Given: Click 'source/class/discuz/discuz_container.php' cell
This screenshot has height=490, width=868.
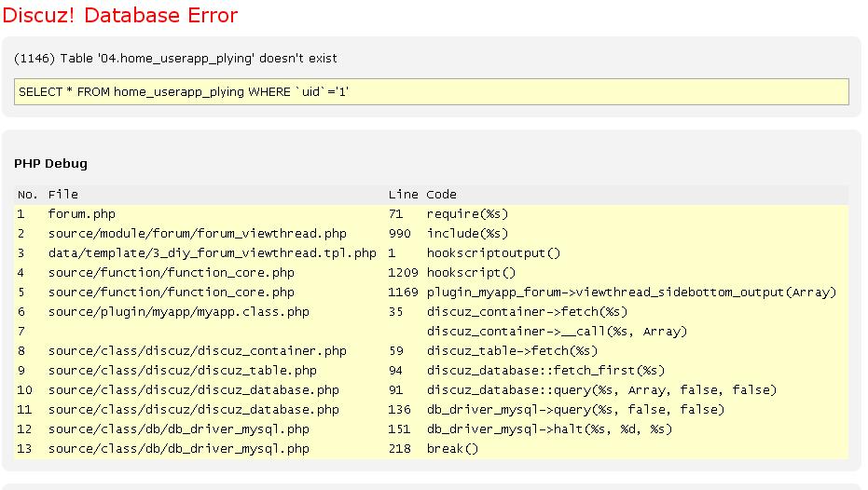Looking at the screenshot, I should click(197, 351).
